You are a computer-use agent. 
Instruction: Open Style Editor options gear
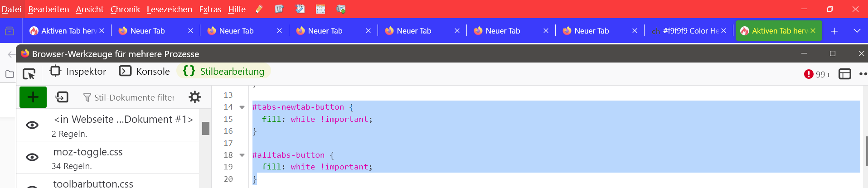tap(195, 97)
